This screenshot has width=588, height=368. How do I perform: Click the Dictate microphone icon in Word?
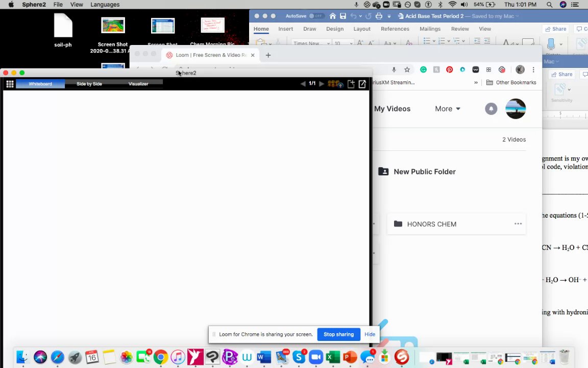pyautogui.click(x=551, y=43)
